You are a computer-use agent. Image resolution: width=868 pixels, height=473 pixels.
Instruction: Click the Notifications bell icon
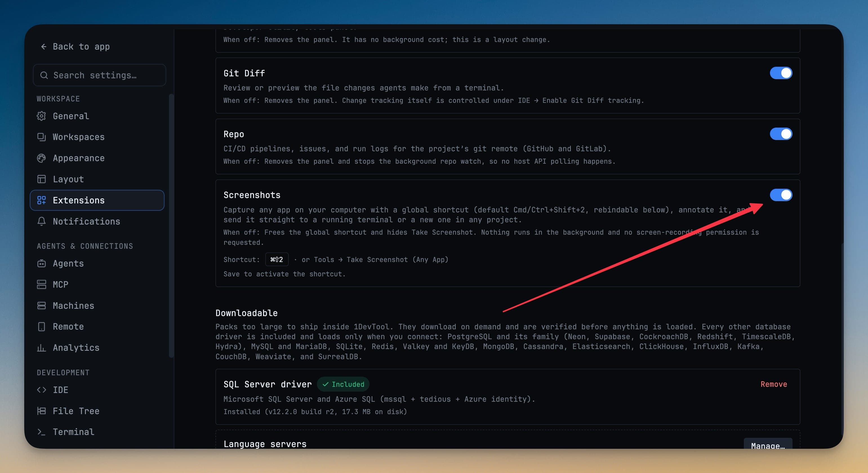(41, 221)
